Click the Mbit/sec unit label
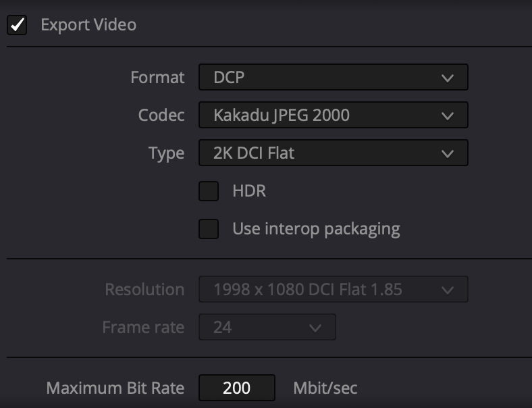Viewport: 532px width, 408px height. pos(325,388)
